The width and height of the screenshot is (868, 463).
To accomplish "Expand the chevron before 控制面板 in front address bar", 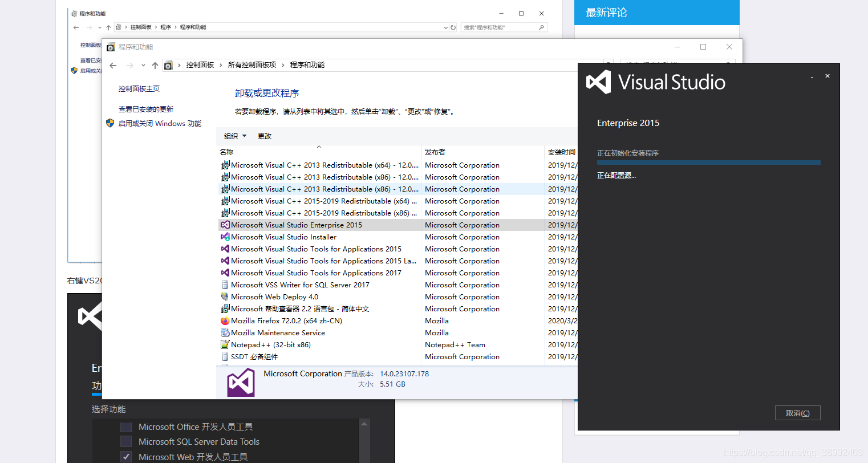I will click(x=179, y=66).
